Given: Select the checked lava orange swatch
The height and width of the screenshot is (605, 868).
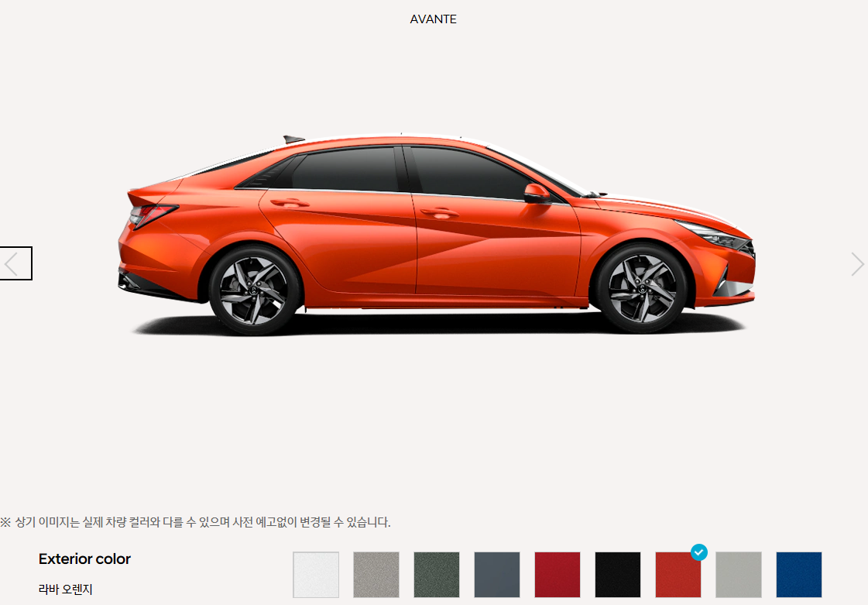Looking at the screenshot, I should point(678,575).
